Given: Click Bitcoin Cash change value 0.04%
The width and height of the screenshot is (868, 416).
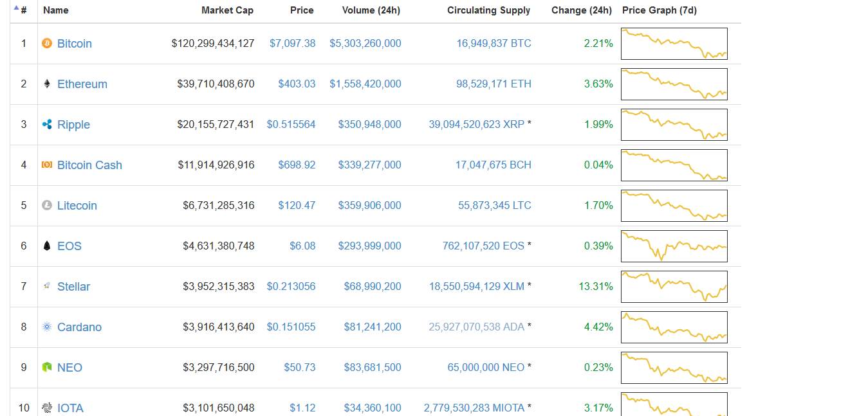Looking at the screenshot, I should (598, 165).
